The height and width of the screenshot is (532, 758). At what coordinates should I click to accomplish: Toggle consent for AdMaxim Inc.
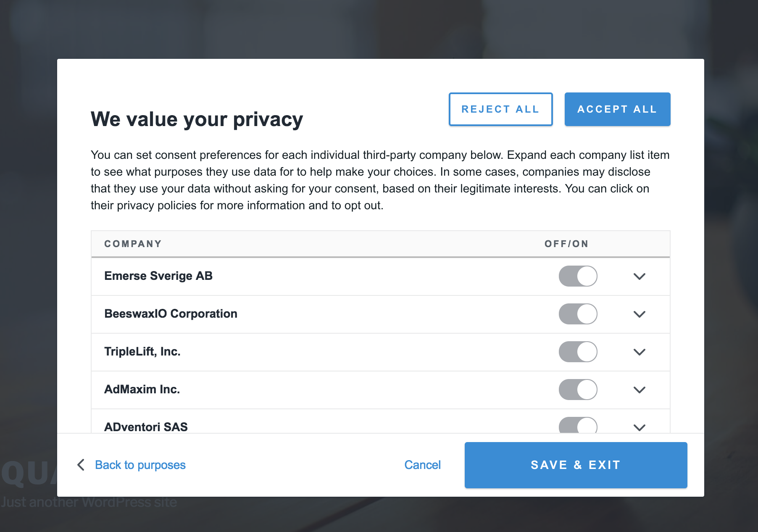578,390
